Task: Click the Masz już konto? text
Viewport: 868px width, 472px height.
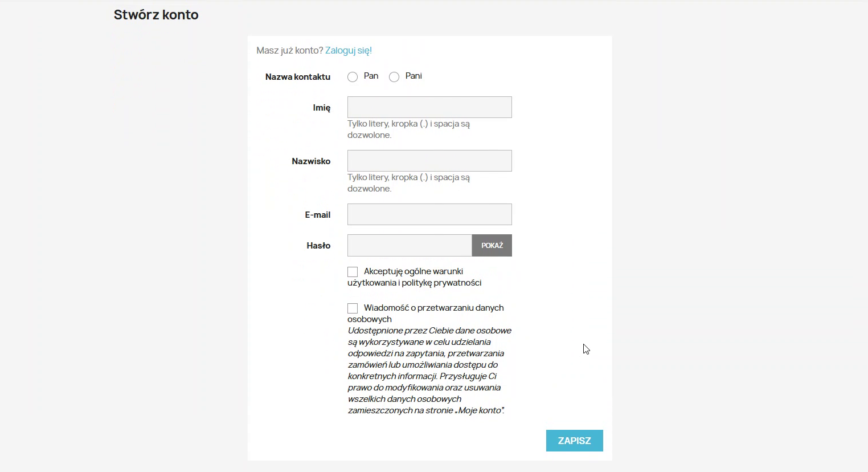Action: point(289,50)
